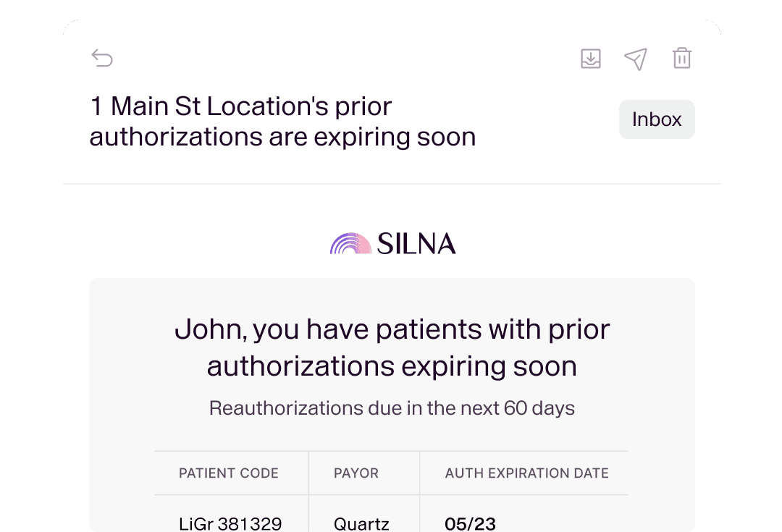Click the Silna rainbow logo icon
This screenshot has width=782, height=532.
[350, 244]
